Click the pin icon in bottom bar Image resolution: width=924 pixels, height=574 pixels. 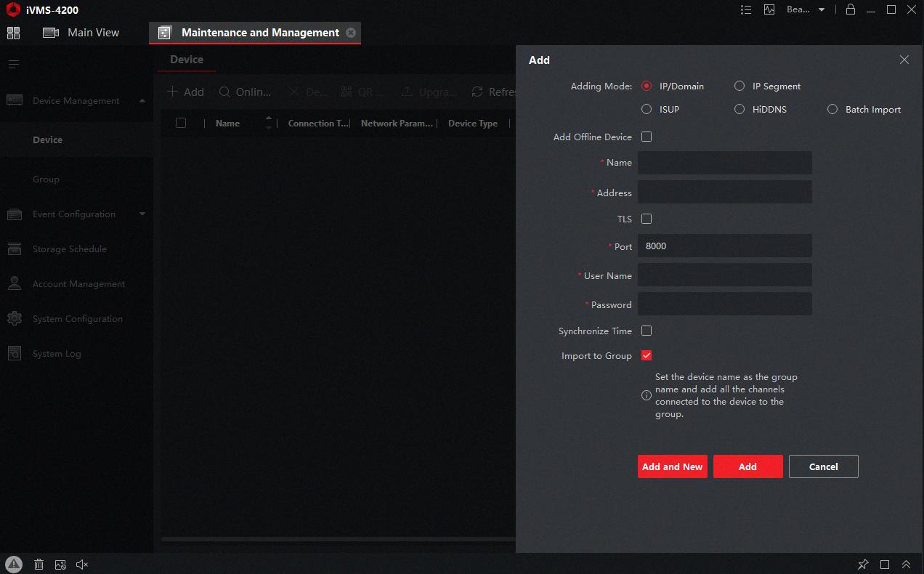tap(863, 565)
